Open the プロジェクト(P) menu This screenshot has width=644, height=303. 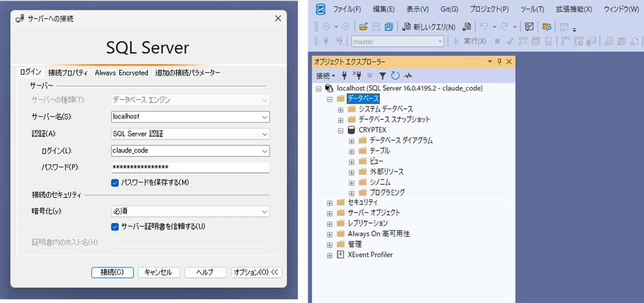(489, 10)
